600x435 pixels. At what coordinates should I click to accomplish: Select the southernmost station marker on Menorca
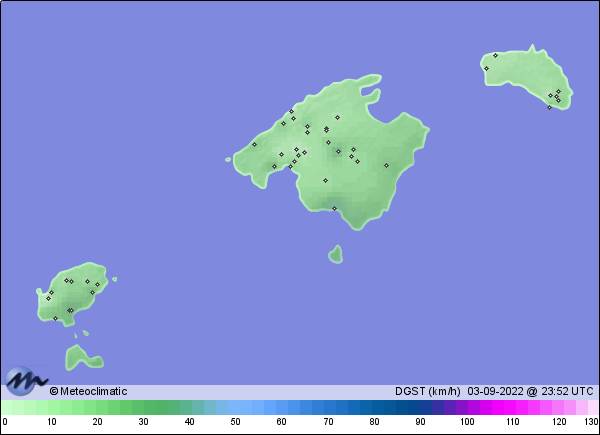point(549,108)
